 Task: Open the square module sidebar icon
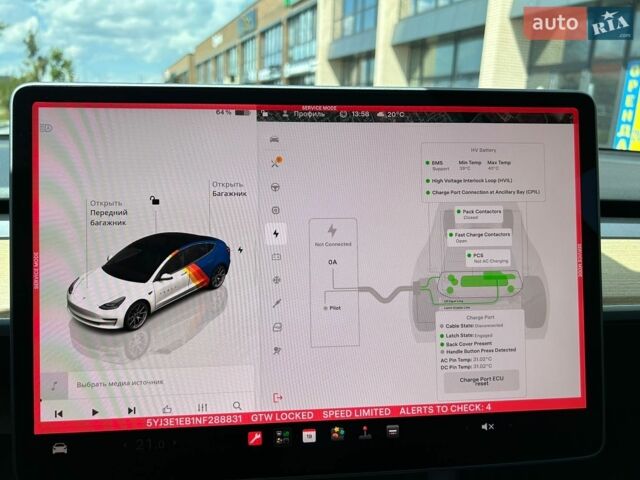coord(276,210)
